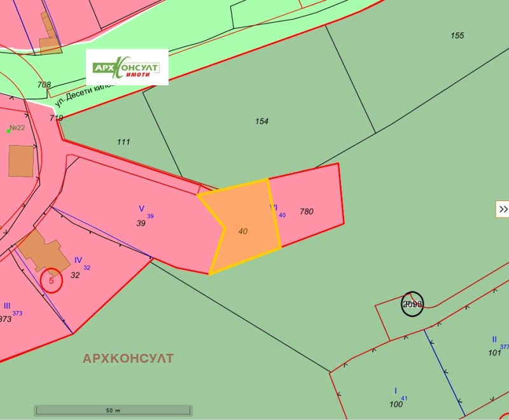This screenshot has height=420, width=509.
Task: Expand the side panel with the >> arrow
Action: click(x=503, y=209)
